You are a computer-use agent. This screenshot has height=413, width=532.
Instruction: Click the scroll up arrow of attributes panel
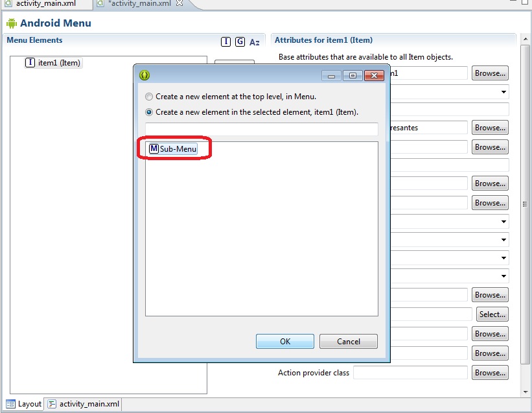(526, 39)
